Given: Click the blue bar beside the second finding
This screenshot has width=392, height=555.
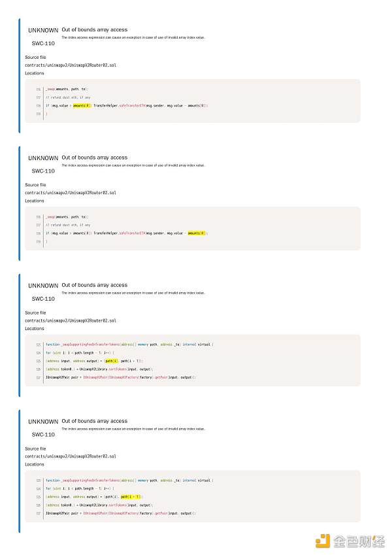Looking at the screenshot, I should tap(20, 203).
